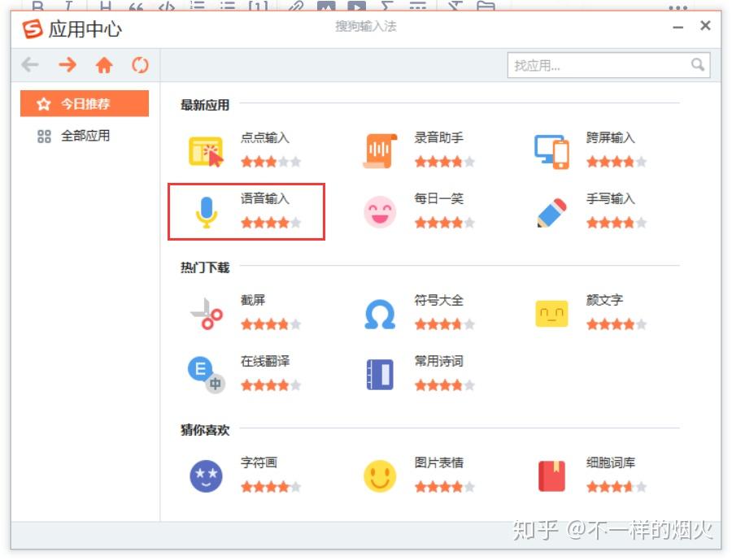732x560 pixels.
Task: Open the 在线翻译 translate icon
Action: [207, 375]
